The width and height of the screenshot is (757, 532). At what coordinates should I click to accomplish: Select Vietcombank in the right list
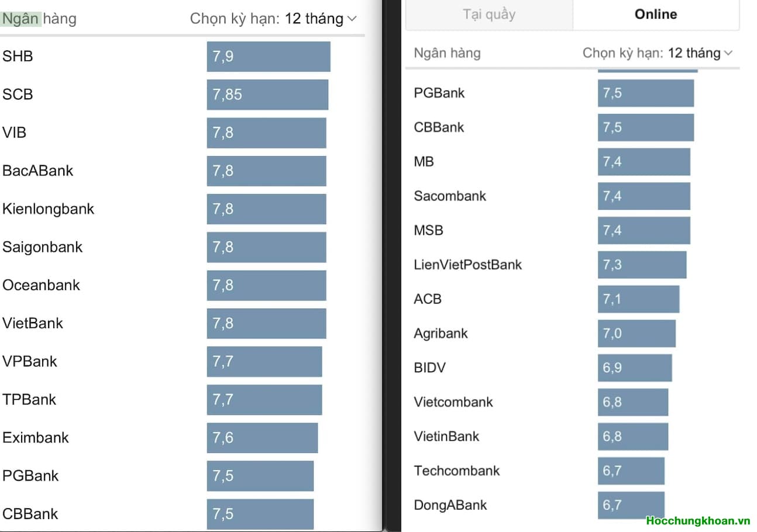453,402
